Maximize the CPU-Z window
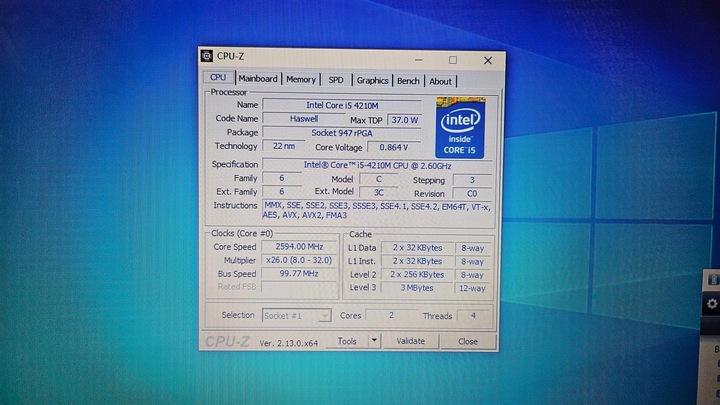 453,60
